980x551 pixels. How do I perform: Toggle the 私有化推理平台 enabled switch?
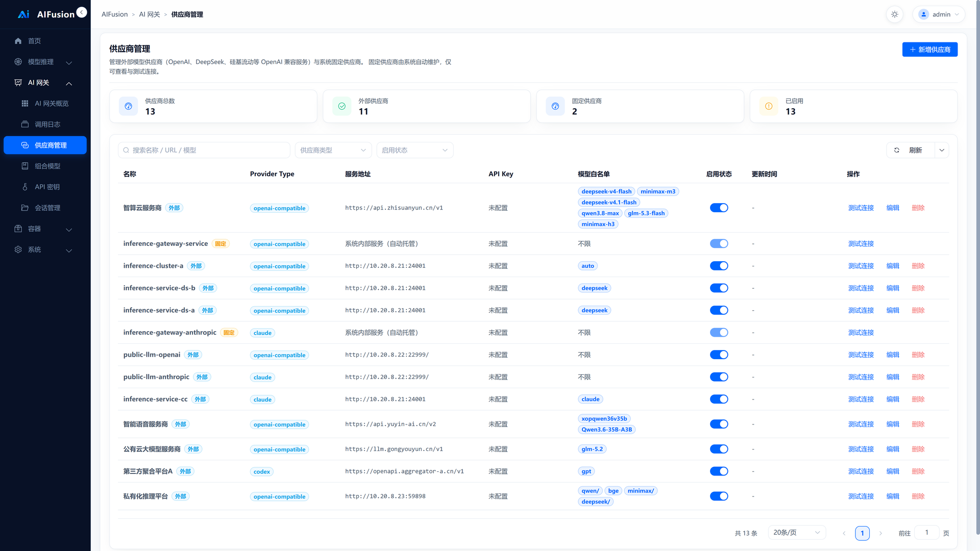point(719,496)
